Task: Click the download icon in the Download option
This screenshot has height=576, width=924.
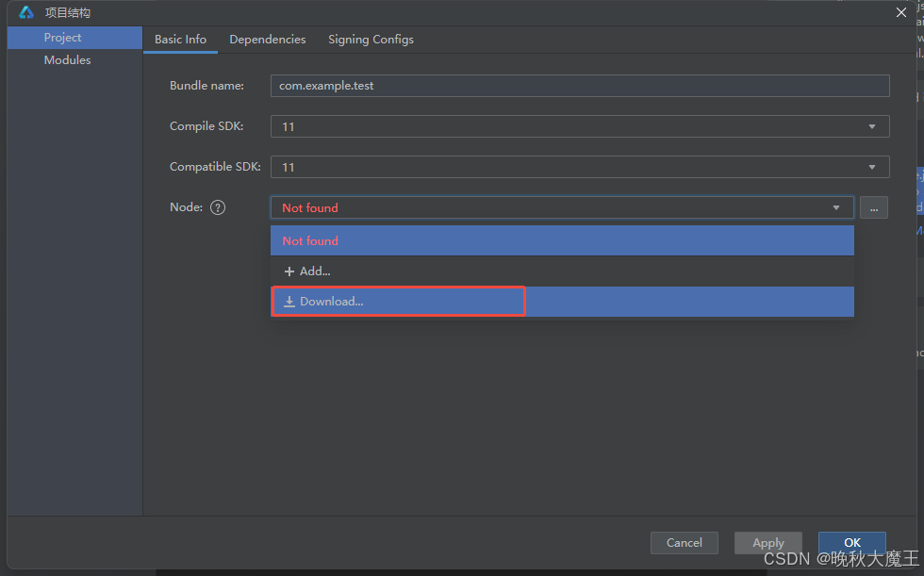Action: (290, 301)
